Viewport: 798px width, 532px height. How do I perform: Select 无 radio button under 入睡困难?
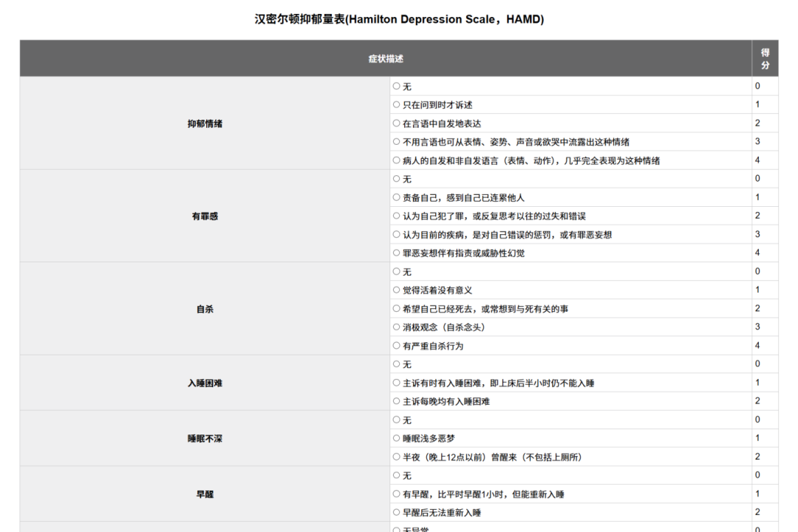click(397, 364)
